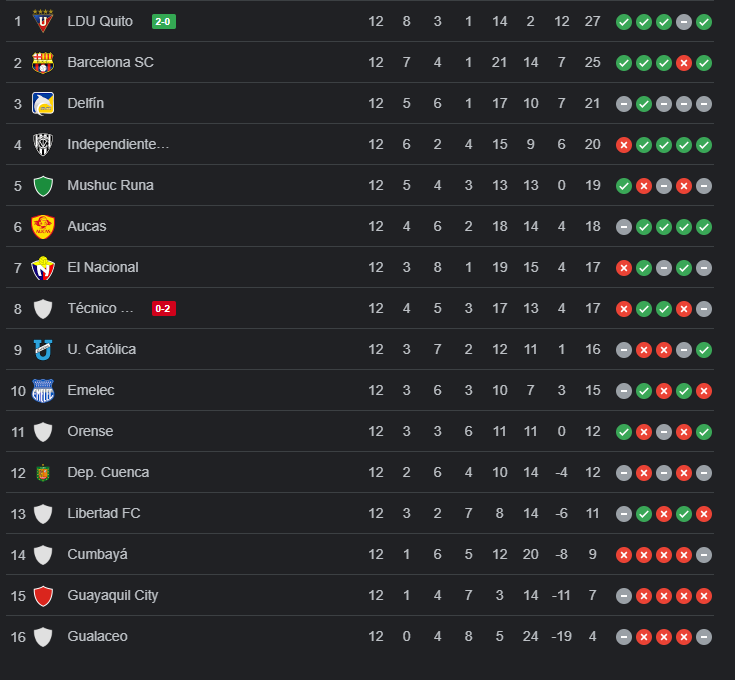Click the red Guayaquil City shield
This screenshot has width=735, height=680.
[43, 595]
